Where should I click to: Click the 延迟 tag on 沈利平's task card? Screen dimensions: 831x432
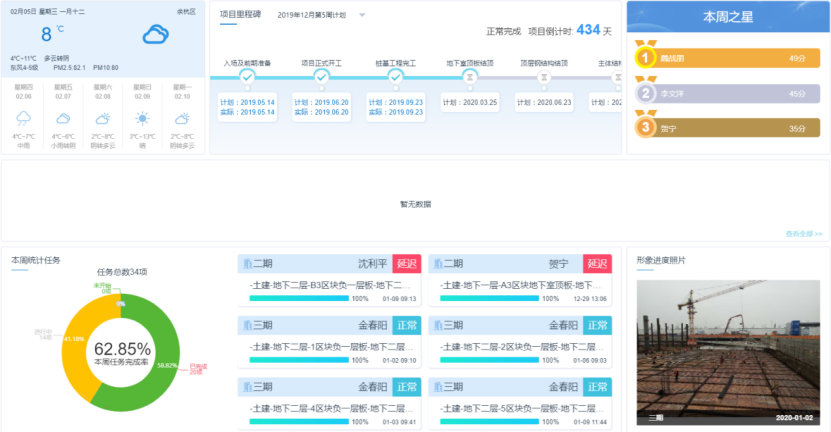tap(404, 264)
